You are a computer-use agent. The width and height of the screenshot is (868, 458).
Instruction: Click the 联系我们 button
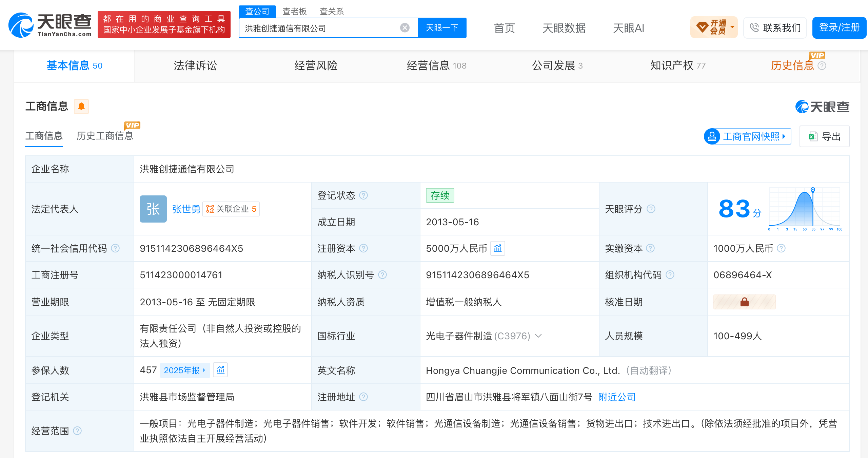(x=775, y=28)
